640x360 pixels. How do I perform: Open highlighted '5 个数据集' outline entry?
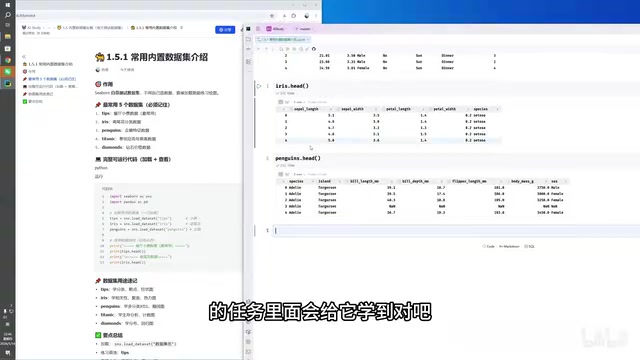coord(49,79)
